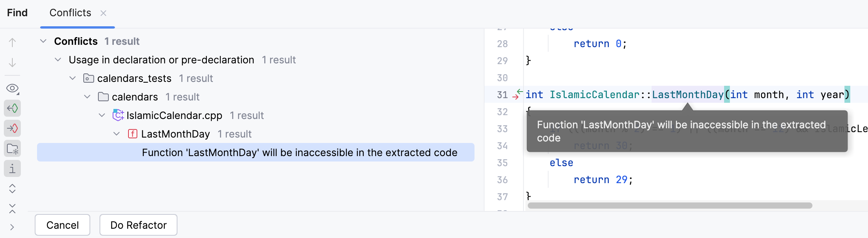Click the C++ file icon beside IslamicCalendar.cpp

pyautogui.click(x=118, y=115)
